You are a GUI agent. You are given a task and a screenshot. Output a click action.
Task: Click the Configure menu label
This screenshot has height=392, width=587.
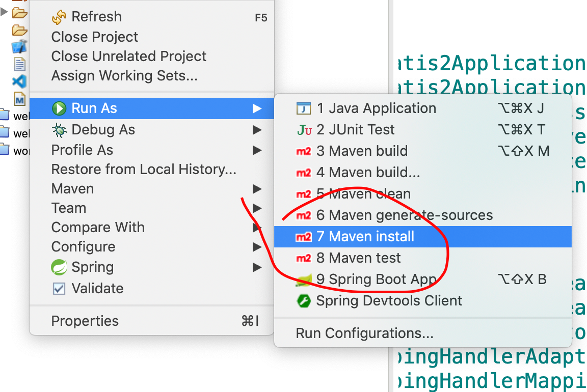pos(83,247)
